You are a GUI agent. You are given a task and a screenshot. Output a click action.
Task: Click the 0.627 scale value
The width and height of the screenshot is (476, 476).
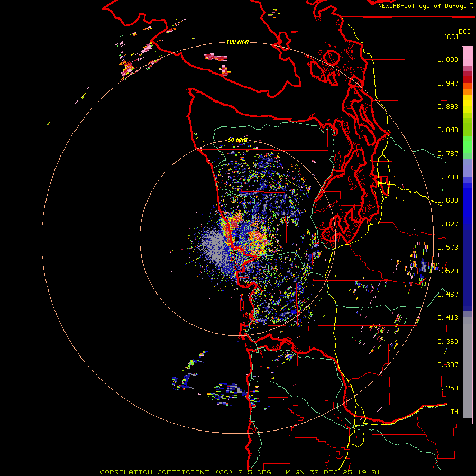(448, 224)
